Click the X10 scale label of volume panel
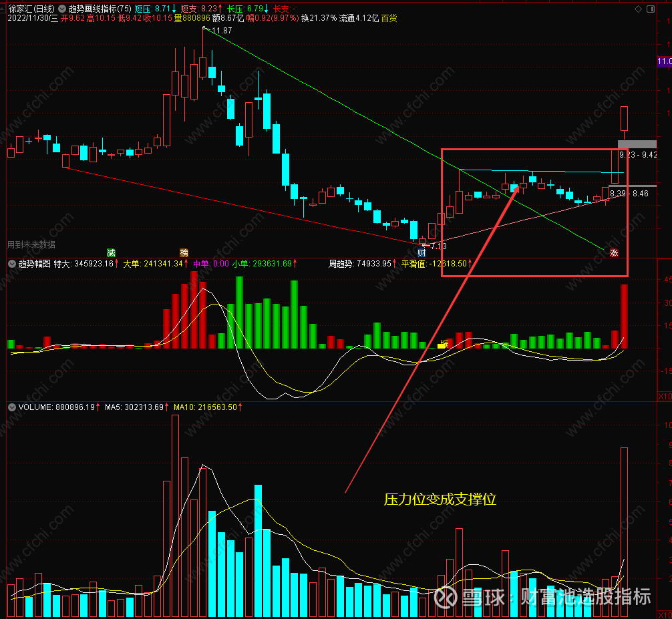This screenshot has height=619, width=672. pyautogui.click(x=665, y=615)
